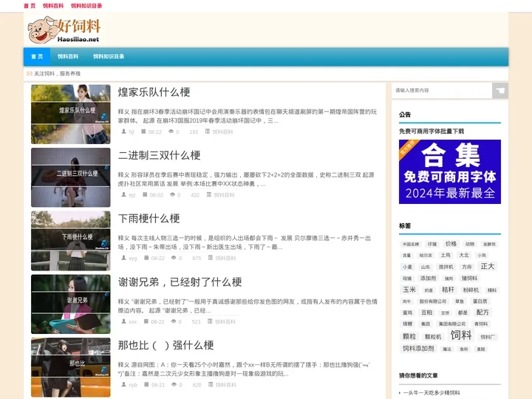Select the 土鸡 tag
The image size is (532, 399).
(x=446, y=255)
